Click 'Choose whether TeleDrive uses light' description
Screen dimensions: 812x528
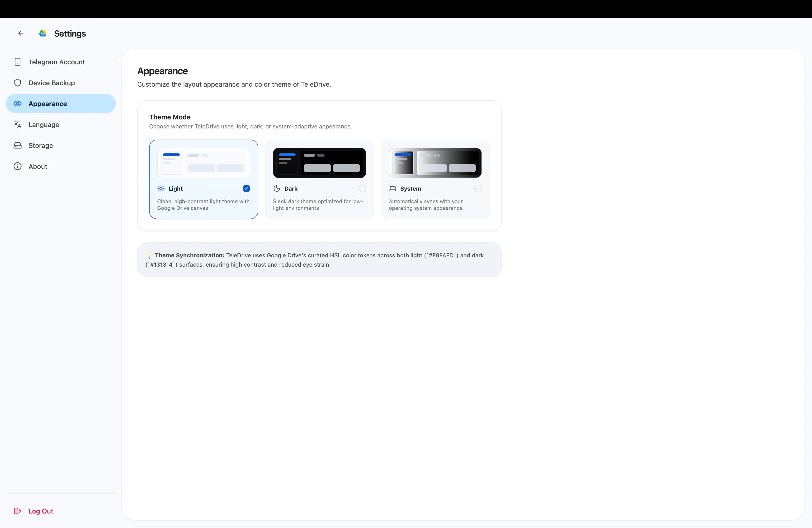(250, 126)
